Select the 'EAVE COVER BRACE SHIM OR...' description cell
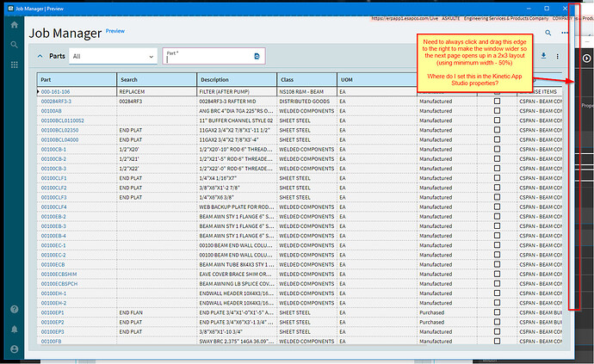 (x=237, y=274)
